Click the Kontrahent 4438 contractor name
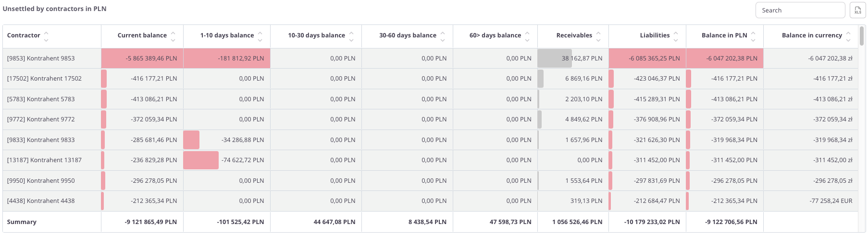 tap(41, 201)
